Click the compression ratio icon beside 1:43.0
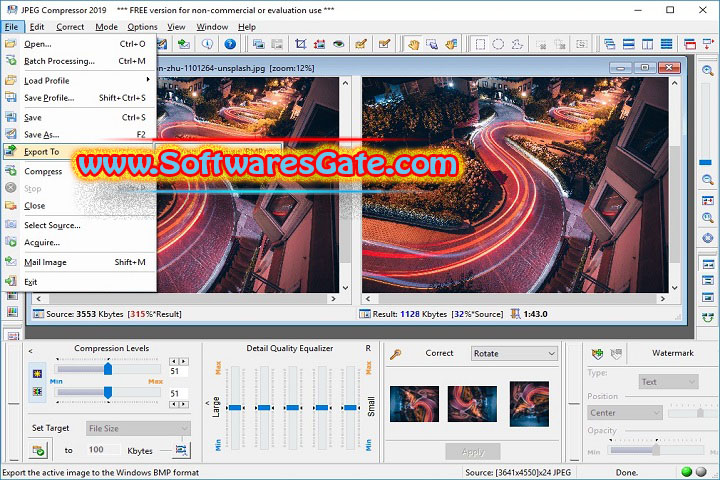 (x=515, y=314)
